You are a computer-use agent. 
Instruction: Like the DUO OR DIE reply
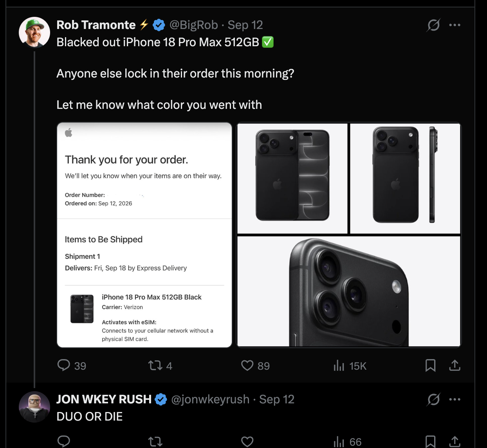click(247, 442)
